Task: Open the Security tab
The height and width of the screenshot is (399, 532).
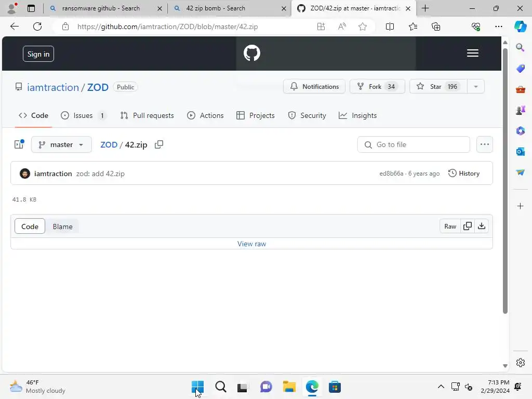Action: point(307,115)
